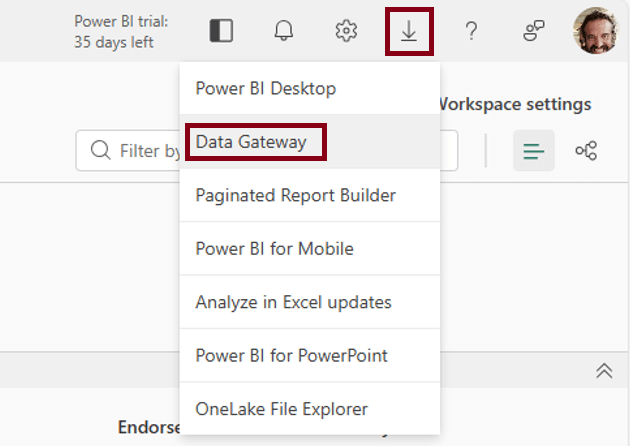This screenshot has height=446, width=630.
Task: Choose Data Gateway download option
Action: [252, 142]
